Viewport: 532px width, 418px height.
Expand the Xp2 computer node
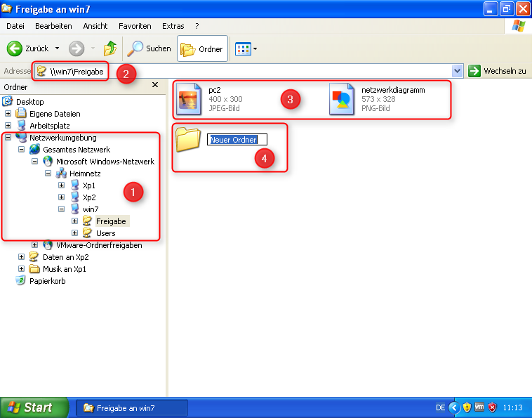tap(61, 197)
